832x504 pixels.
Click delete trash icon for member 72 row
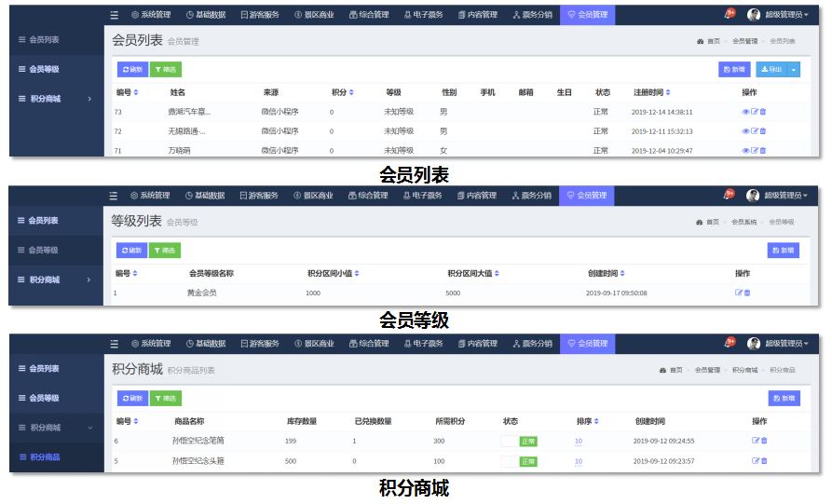(763, 131)
